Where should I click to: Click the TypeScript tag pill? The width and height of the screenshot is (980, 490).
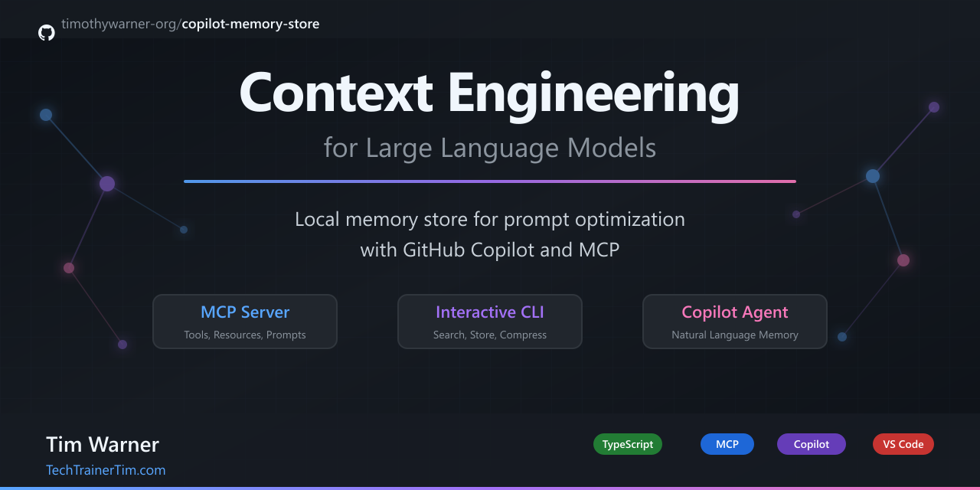click(x=628, y=444)
